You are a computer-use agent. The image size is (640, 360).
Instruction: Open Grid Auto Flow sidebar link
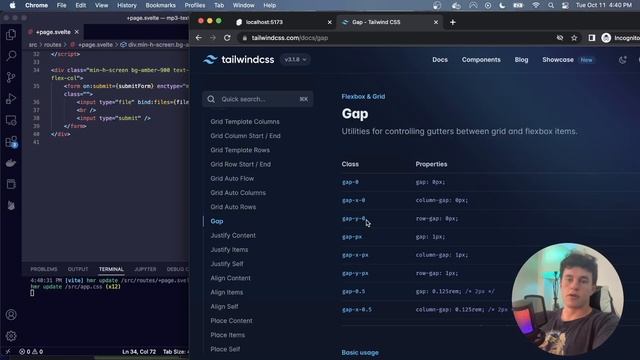click(232, 179)
